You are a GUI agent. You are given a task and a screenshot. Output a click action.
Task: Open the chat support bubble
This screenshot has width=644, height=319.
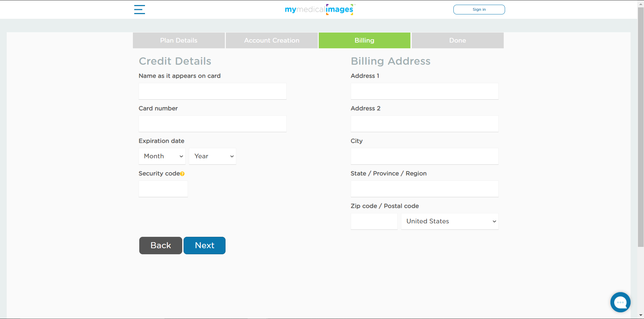[620, 302]
